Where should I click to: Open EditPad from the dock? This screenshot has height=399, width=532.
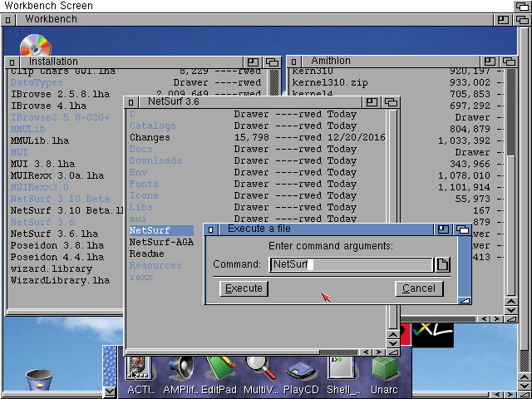click(219, 375)
